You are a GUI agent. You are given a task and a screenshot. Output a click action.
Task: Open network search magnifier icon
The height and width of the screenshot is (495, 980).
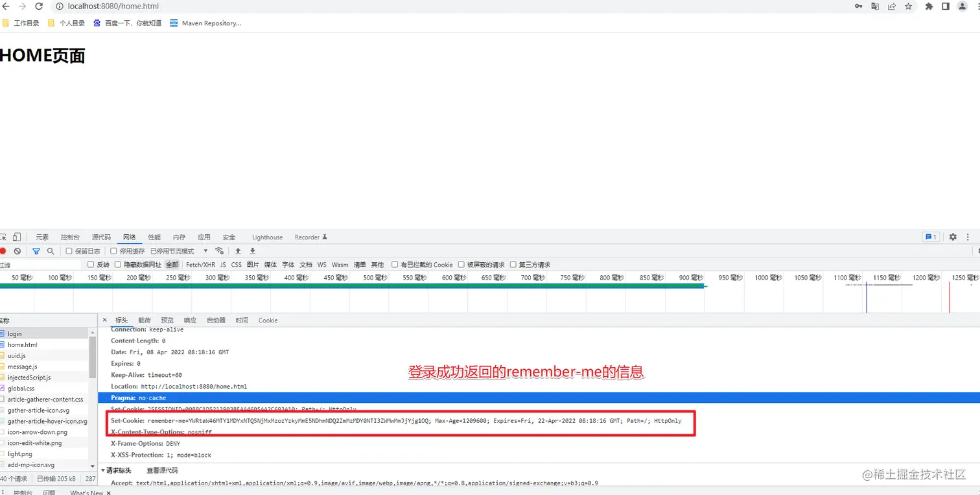[51, 251]
